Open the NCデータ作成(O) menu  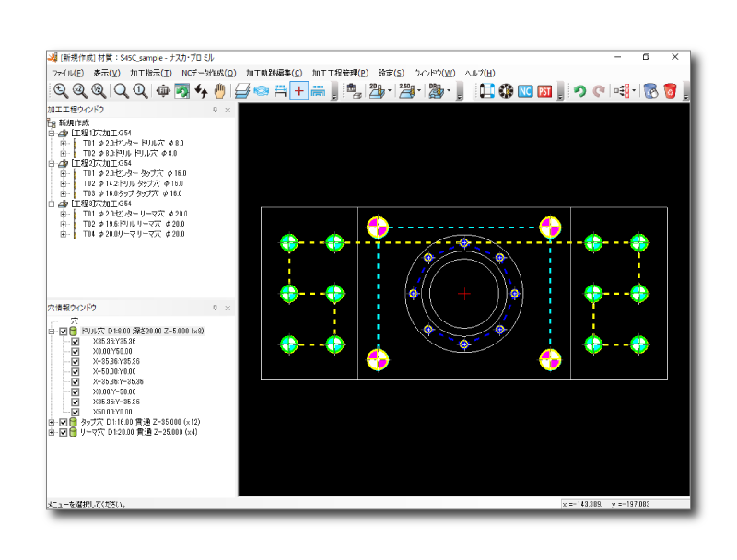tap(209, 73)
